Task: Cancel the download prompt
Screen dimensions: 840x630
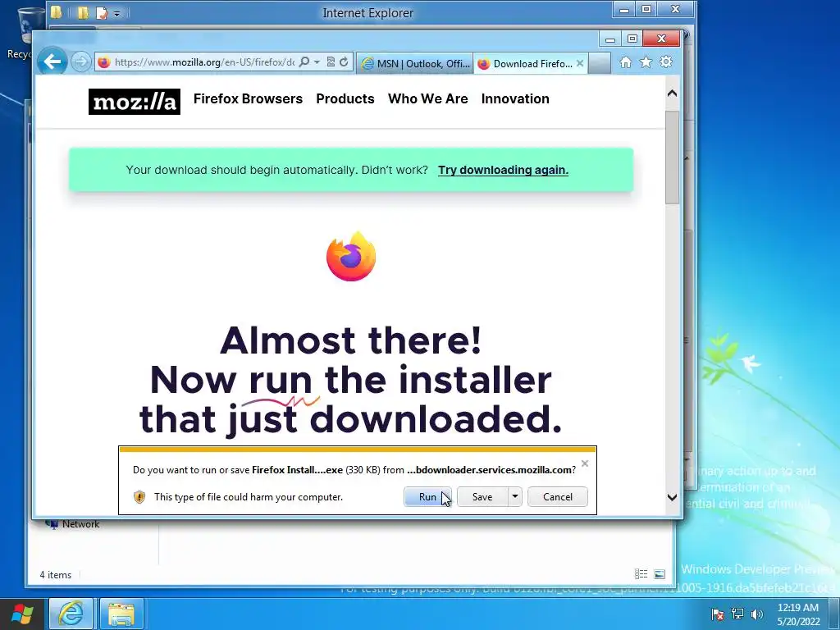Action: pos(558,496)
